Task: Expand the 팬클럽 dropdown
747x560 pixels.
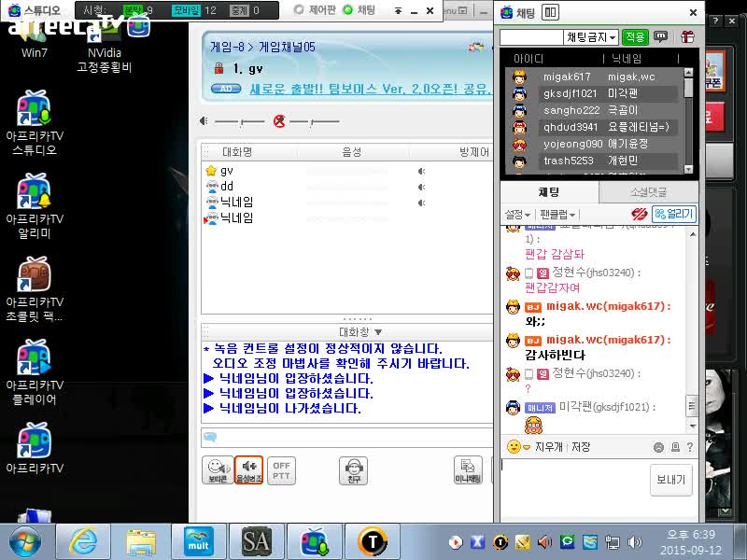Action: (x=557, y=215)
